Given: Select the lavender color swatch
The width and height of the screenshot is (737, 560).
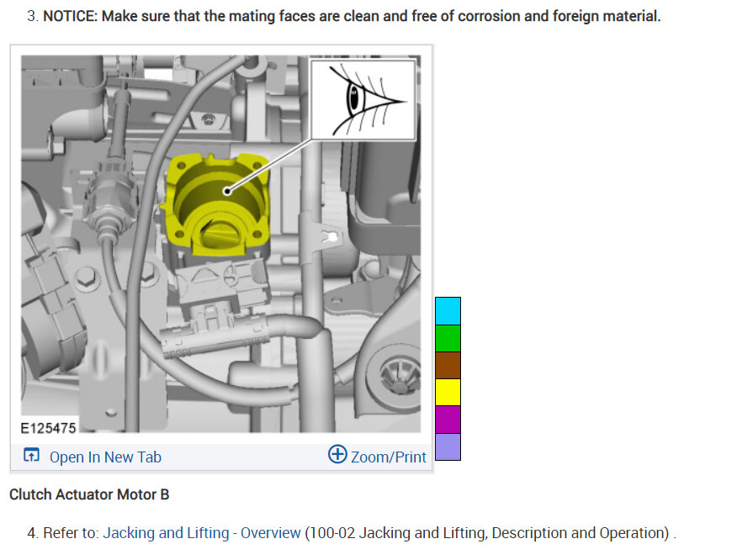Looking at the screenshot, I should click(448, 446).
